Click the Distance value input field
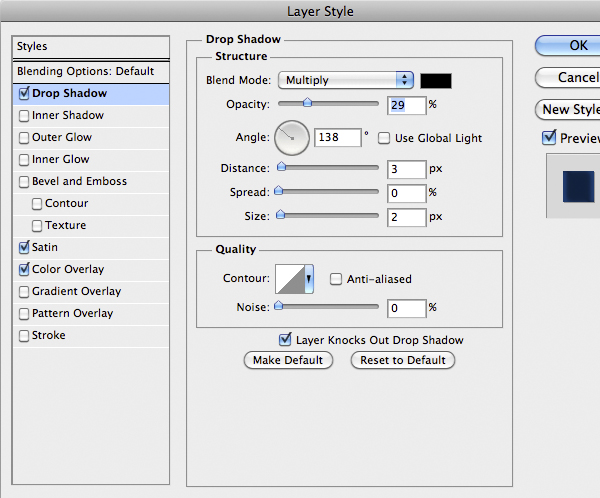Screen dimensions: 600x498 [406, 169]
